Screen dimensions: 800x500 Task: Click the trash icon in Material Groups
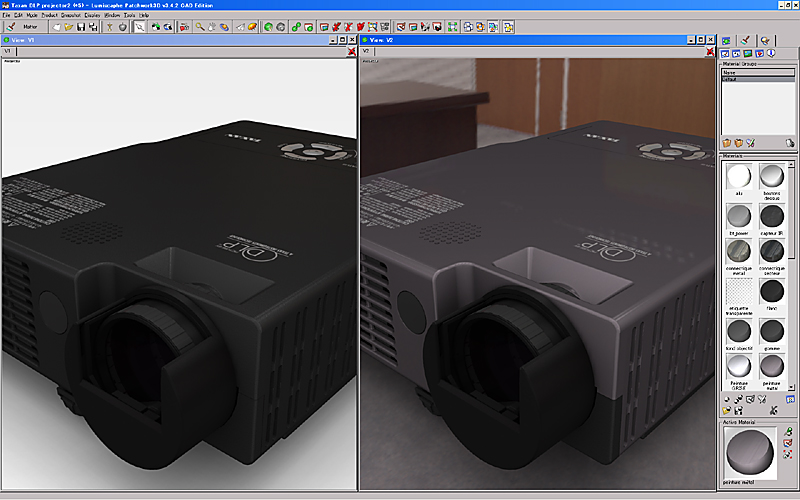[x=790, y=143]
